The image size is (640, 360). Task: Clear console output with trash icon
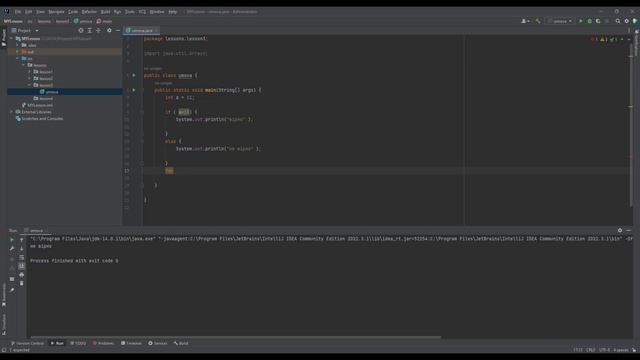22,283
